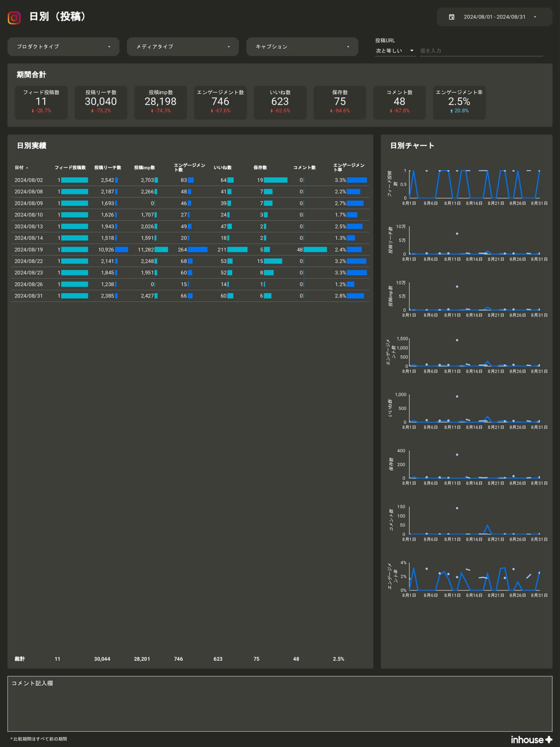Open the date range 2024/08/01 - 2024/08/31 selector

[494, 17]
